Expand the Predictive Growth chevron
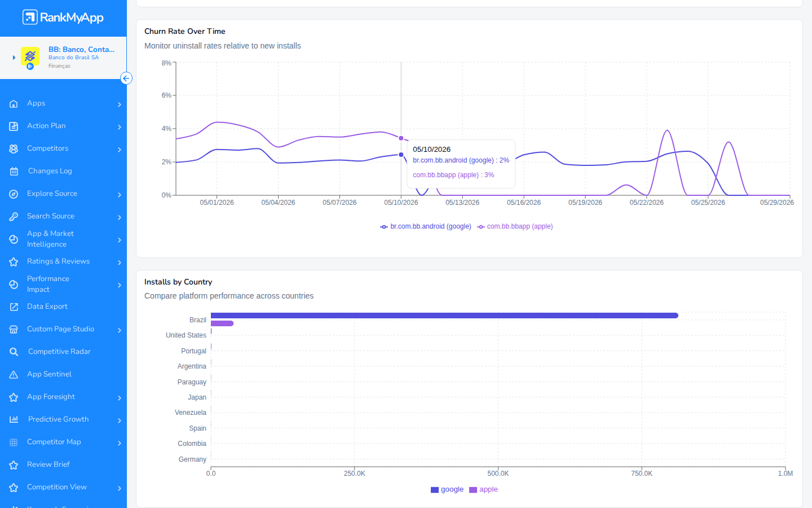 [x=120, y=421]
